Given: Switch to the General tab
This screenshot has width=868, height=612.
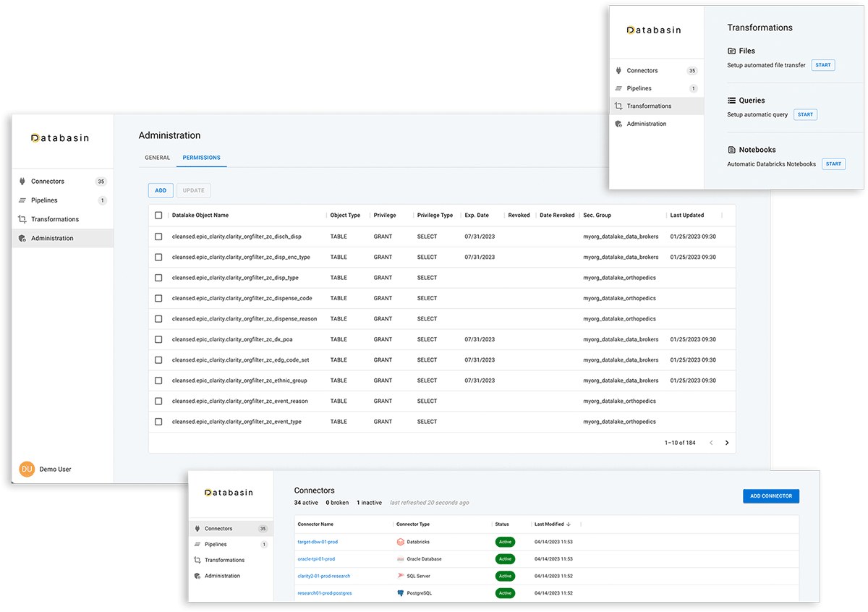Looking at the screenshot, I should 157,158.
